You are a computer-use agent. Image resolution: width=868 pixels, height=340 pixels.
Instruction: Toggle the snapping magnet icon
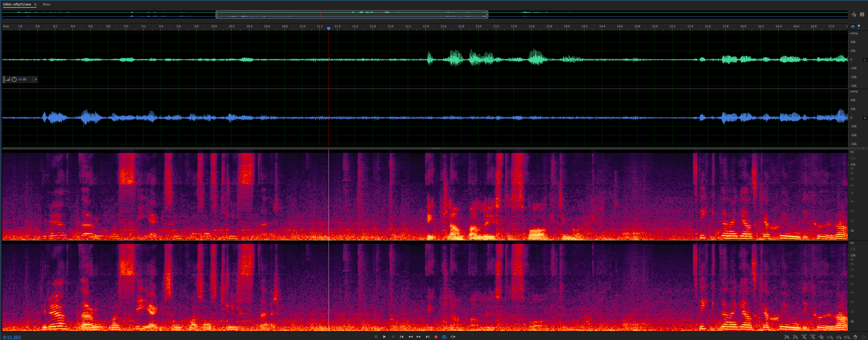[x=853, y=27]
